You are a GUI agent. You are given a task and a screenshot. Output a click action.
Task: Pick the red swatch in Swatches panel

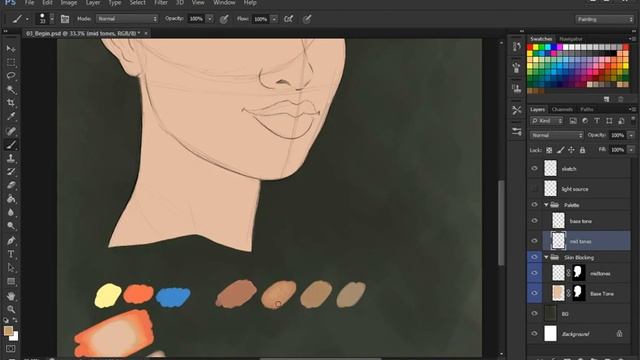(530, 47)
